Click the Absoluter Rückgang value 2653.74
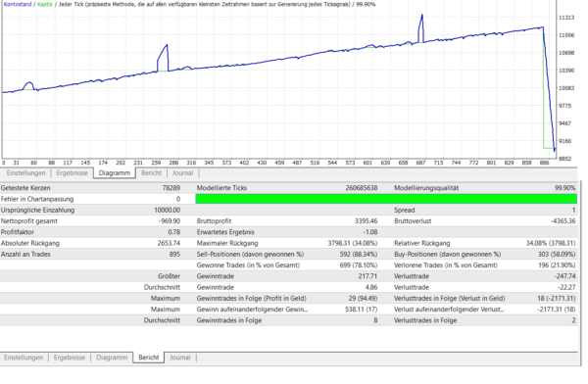Viewport: 588px width, 384px height. pos(169,243)
